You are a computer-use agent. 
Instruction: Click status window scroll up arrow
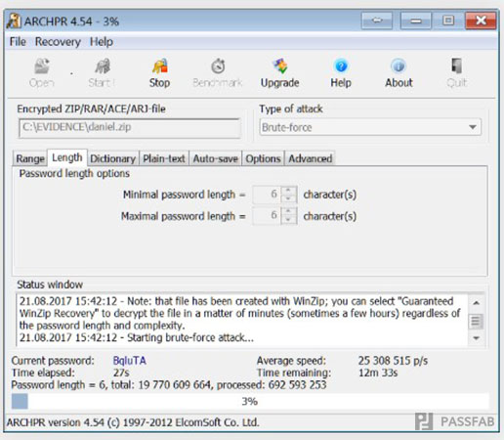pos(476,303)
